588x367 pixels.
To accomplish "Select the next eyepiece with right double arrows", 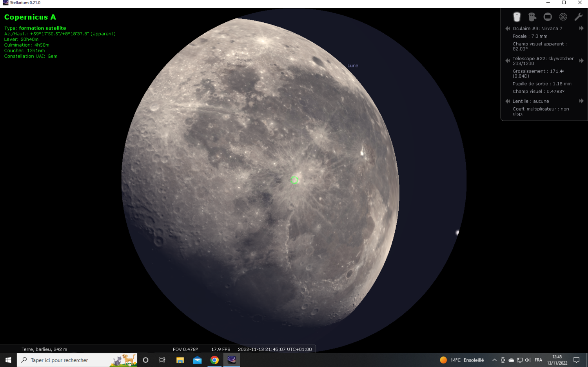I will coord(581,28).
